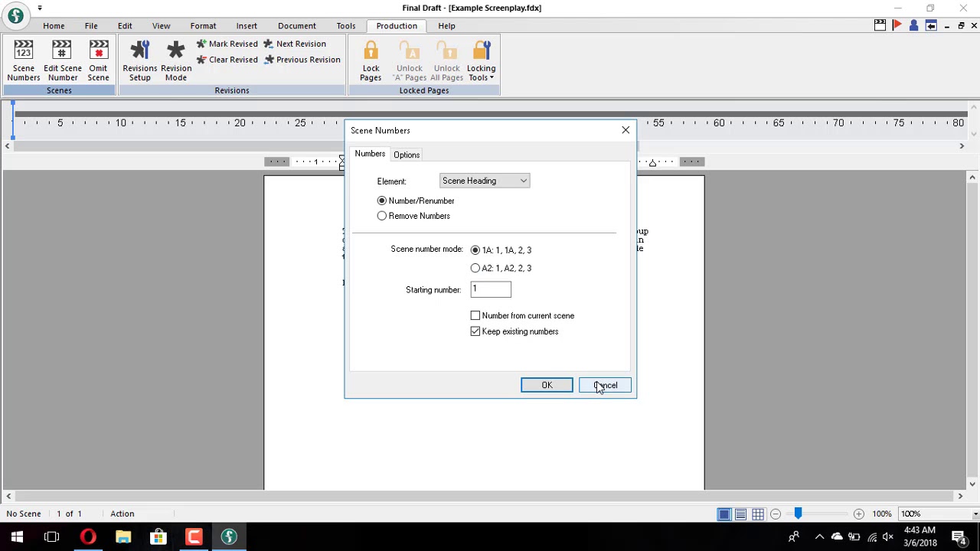Open Scene Numbers tool in ribbon
Image resolution: width=980 pixels, height=551 pixels.
pyautogui.click(x=24, y=60)
